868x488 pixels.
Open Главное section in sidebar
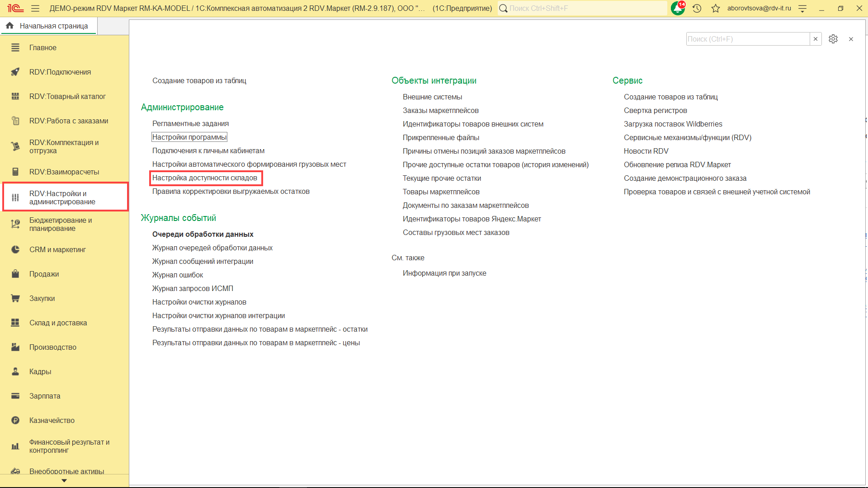coord(42,47)
